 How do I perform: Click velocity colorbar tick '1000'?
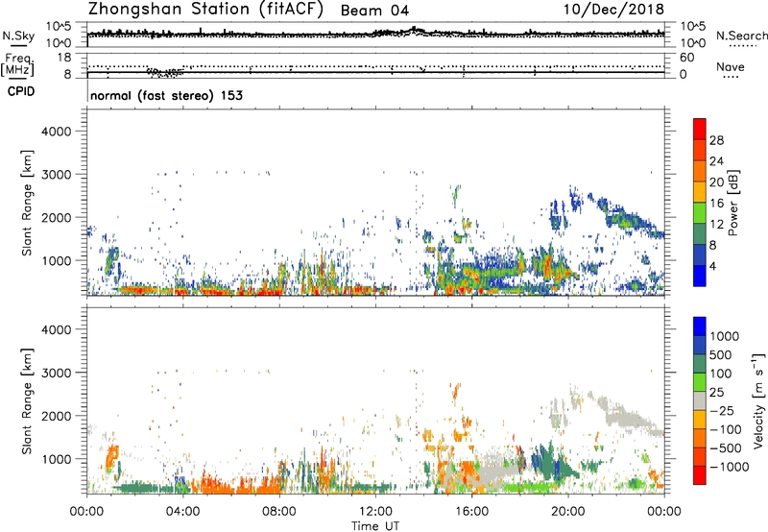click(725, 336)
